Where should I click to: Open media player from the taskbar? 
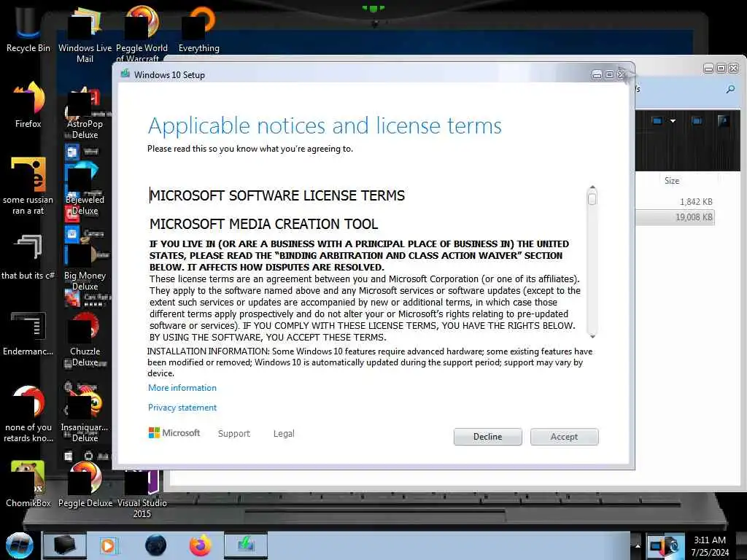[108, 545]
